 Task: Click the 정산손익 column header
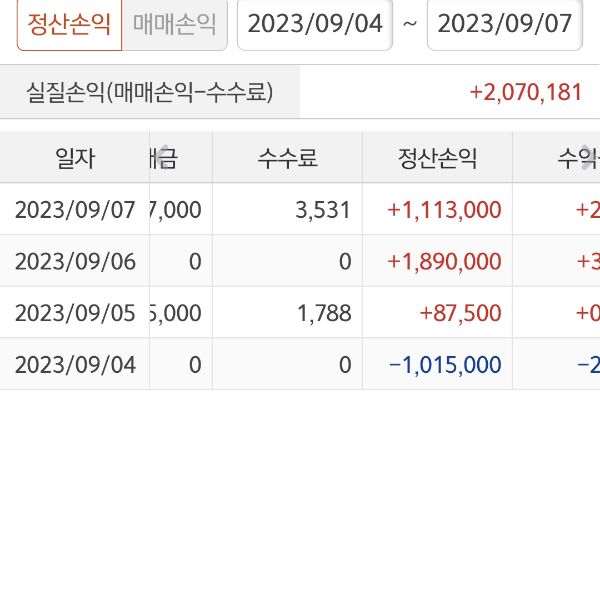(x=437, y=157)
